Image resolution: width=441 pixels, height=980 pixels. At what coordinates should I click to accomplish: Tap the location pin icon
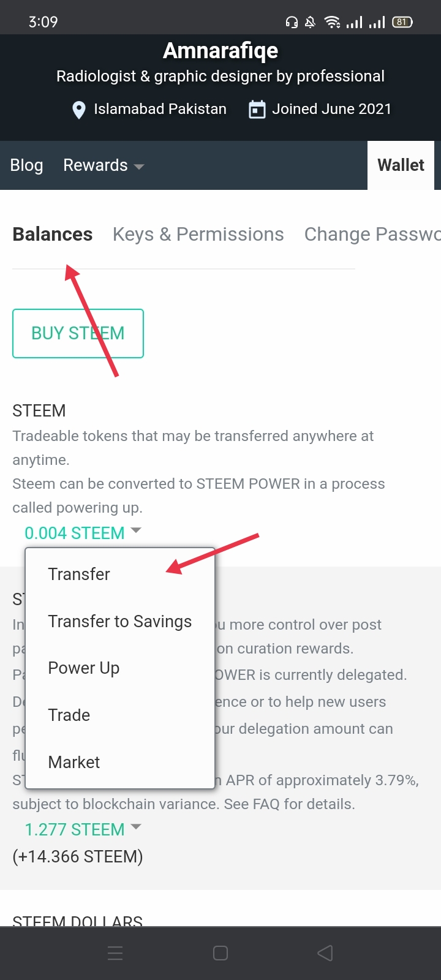point(78,110)
